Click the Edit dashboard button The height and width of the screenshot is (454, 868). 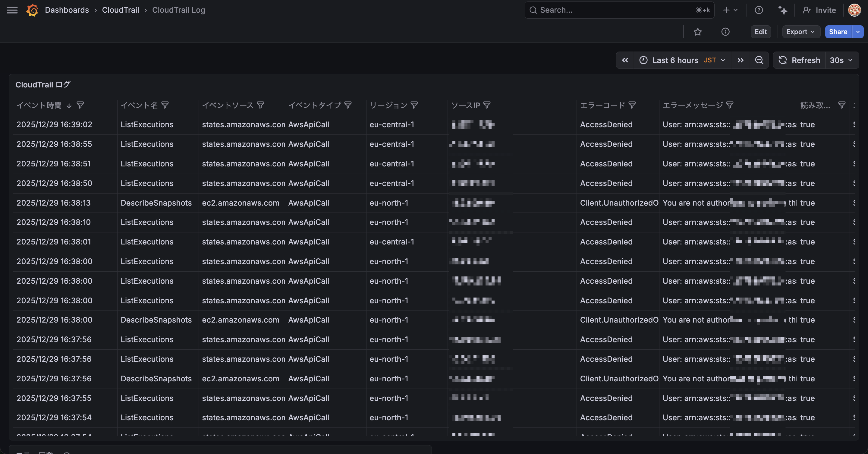[760, 32]
